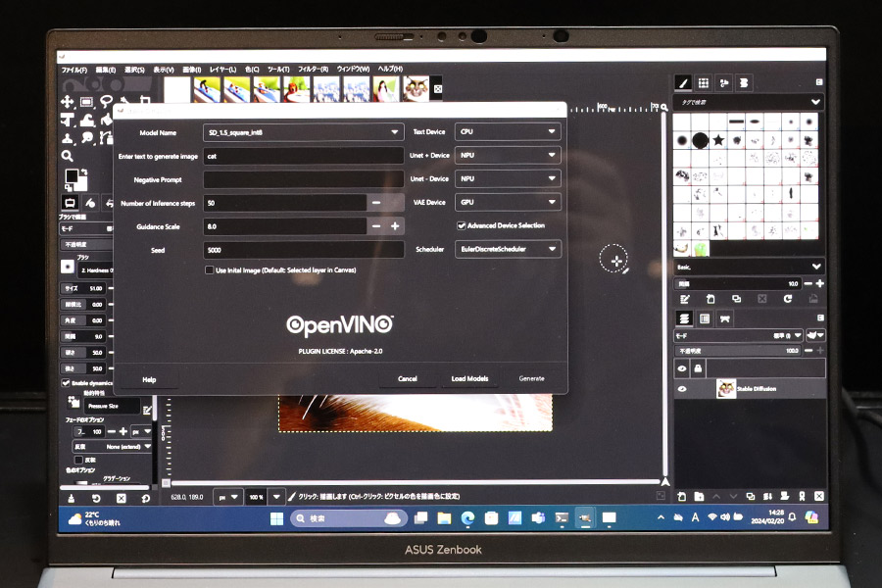Open Microsoft Edge from taskbar
The height and width of the screenshot is (588, 882).
467,518
